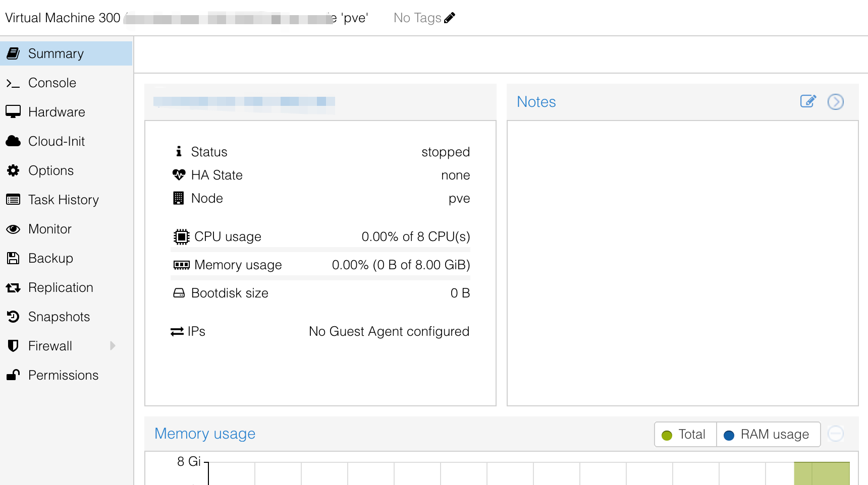This screenshot has width=868, height=485.
Task: Collapse the Notes panel
Action: (x=835, y=102)
